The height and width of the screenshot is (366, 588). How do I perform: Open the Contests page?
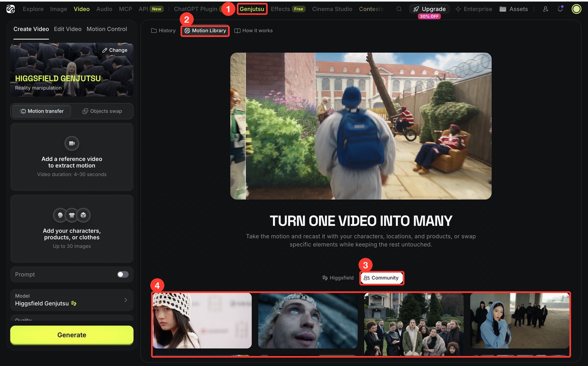click(x=371, y=9)
